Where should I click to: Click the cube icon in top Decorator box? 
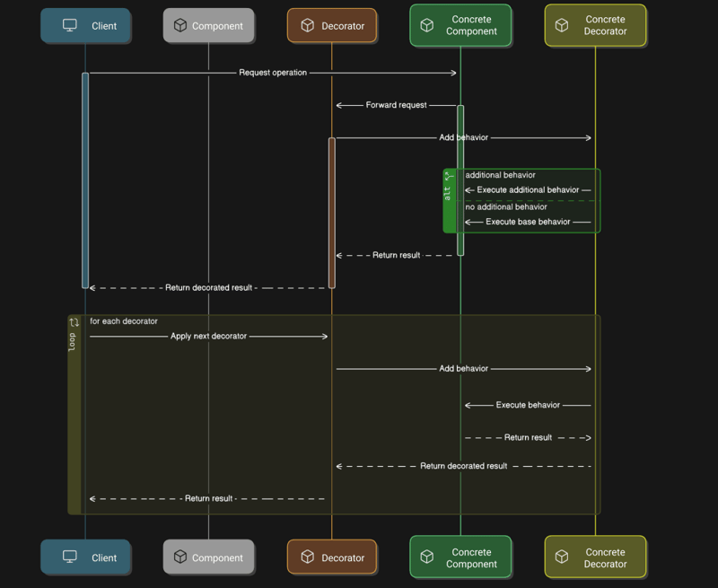coord(307,26)
